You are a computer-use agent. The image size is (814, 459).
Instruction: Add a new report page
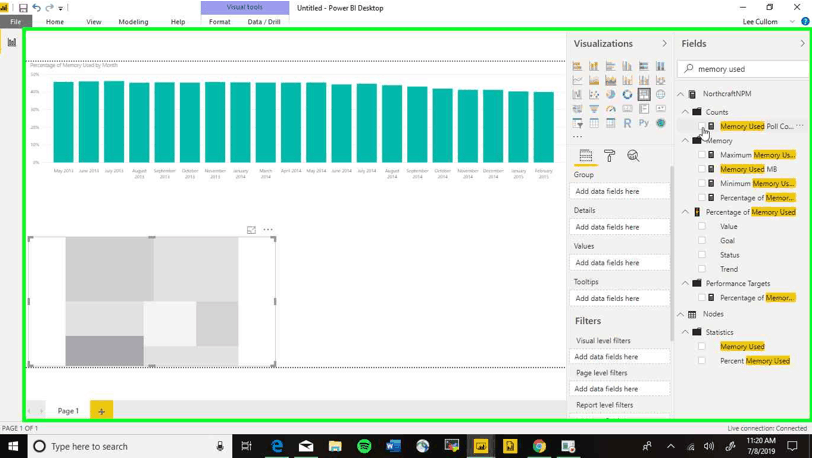(x=101, y=411)
